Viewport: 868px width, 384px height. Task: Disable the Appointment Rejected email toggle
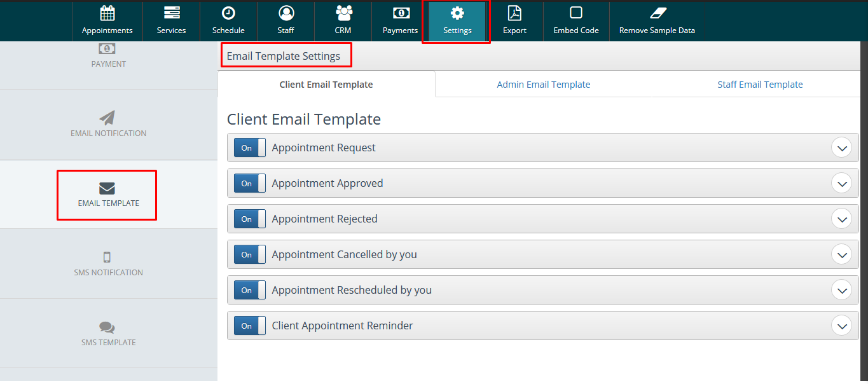[250, 219]
